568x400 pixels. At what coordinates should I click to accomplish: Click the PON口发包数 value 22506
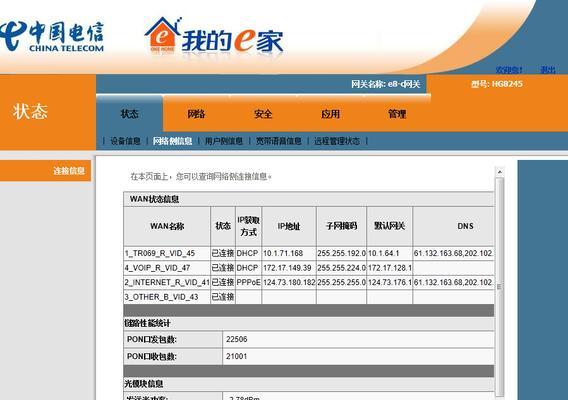[237, 339]
